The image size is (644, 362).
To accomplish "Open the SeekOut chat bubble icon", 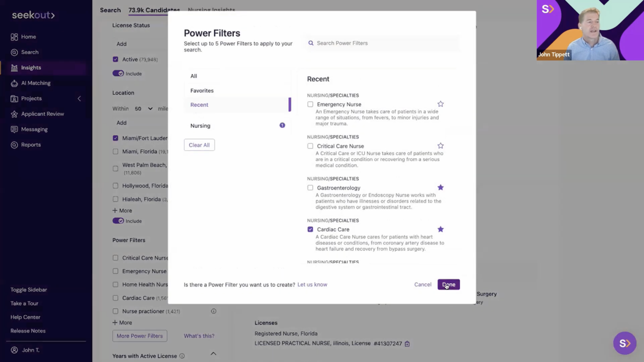I will (x=625, y=343).
